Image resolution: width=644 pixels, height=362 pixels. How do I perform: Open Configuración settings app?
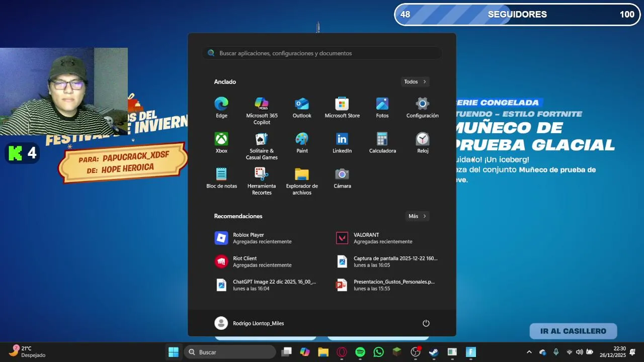coord(423,108)
